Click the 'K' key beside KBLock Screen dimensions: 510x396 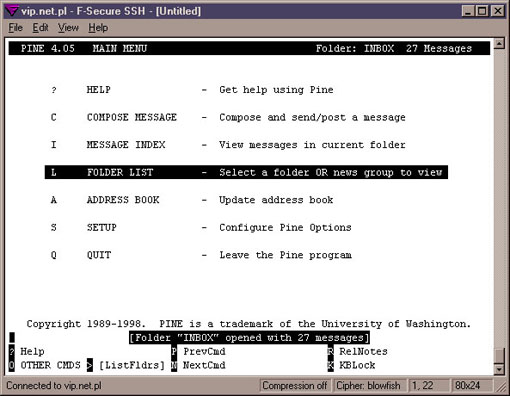point(330,365)
